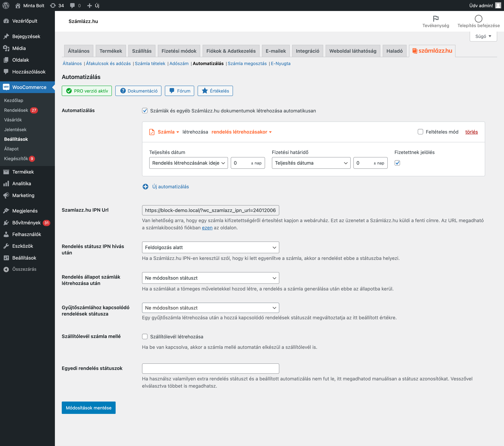Screen dimensions: 504x446
Task: Open the Teljesítés dátum select
Action: click(x=189, y=163)
